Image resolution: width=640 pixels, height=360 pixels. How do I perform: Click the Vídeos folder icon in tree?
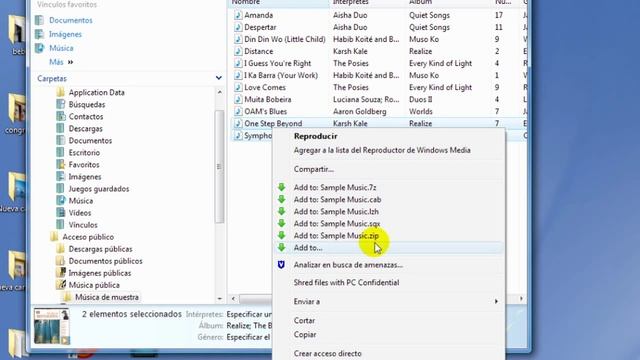click(60, 213)
